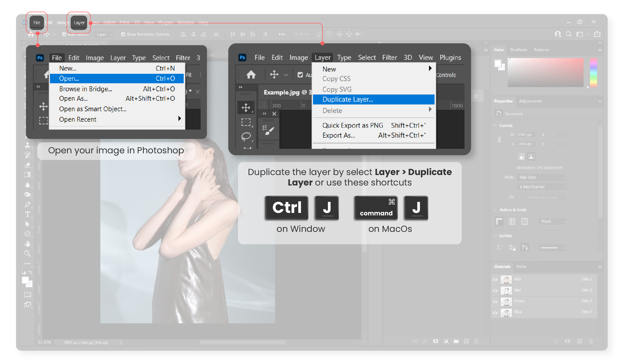The image size is (624, 364).
Task: Toggle the lock guides icon
Action: point(512,247)
